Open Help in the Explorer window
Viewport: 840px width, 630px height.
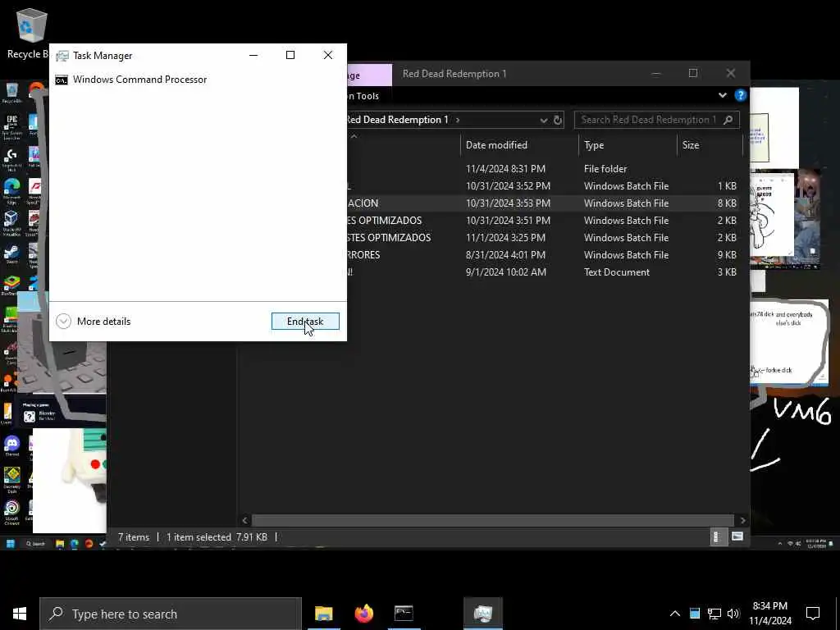(741, 95)
